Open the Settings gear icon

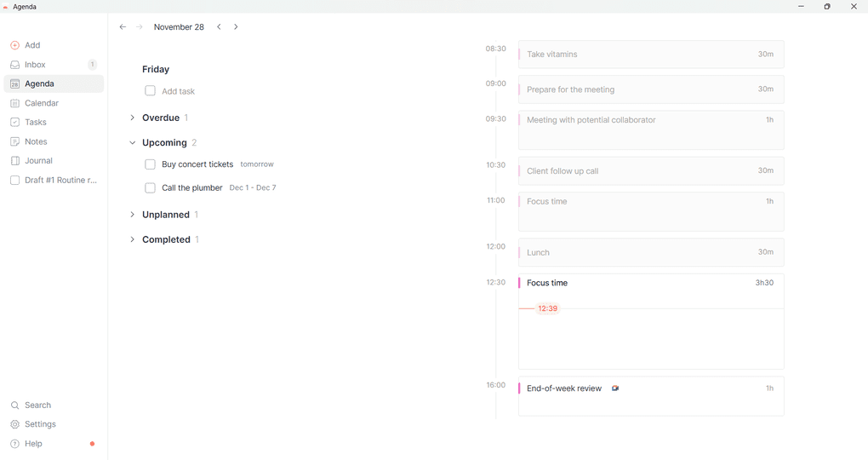15,424
